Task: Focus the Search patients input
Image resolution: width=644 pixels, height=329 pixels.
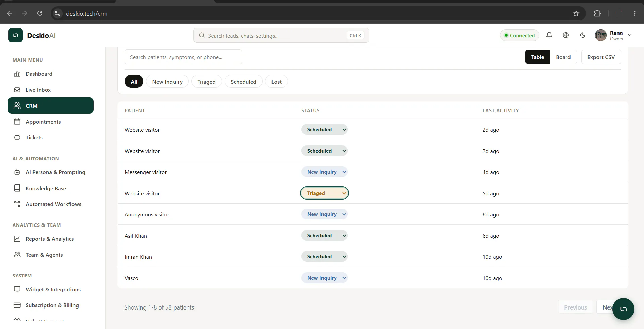Action: click(x=183, y=57)
